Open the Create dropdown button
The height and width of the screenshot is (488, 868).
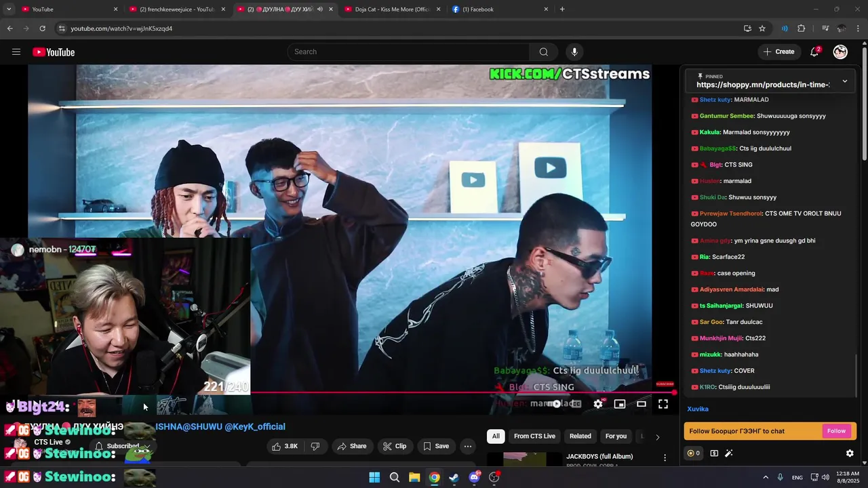point(778,52)
